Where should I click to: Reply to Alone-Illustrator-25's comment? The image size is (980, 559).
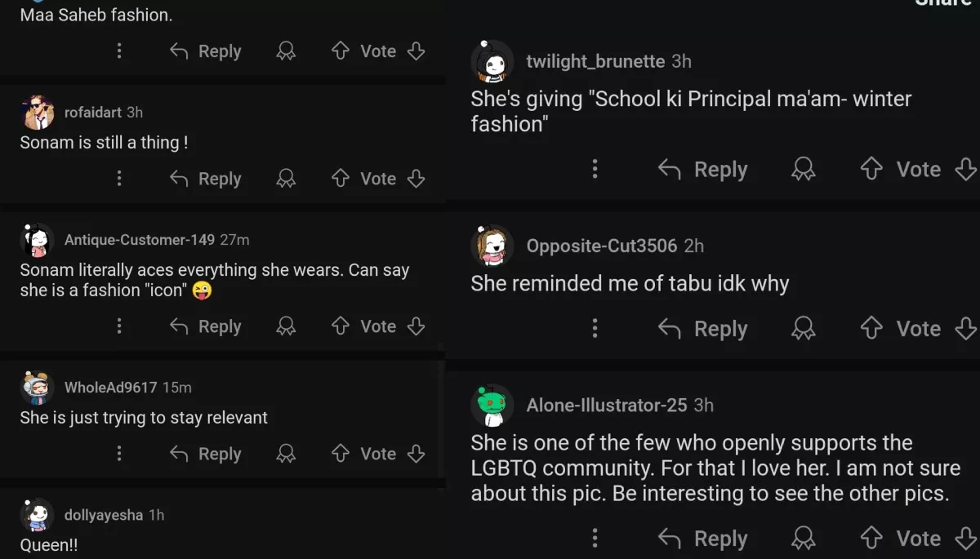(703, 539)
